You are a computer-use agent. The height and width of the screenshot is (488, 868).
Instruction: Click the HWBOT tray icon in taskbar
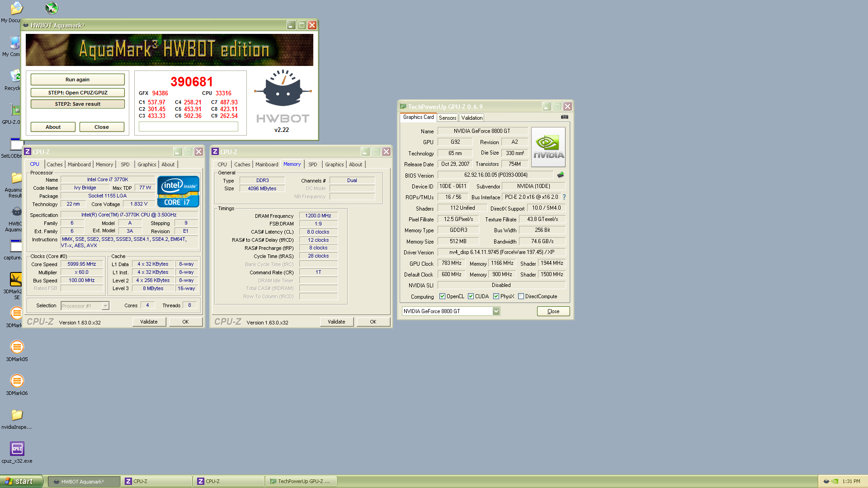pyautogui.click(x=826, y=481)
